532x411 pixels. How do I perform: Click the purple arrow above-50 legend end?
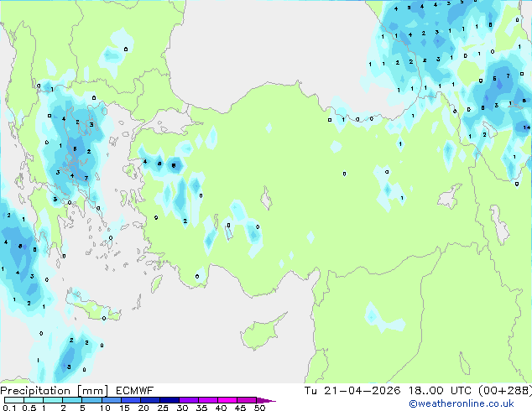pos(266,400)
